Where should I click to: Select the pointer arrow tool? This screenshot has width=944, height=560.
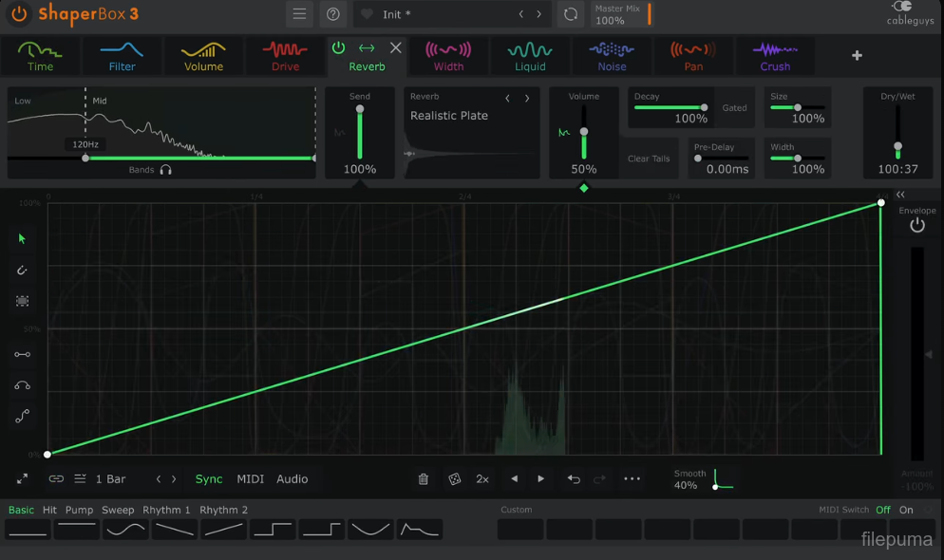[x=22, y=239]
